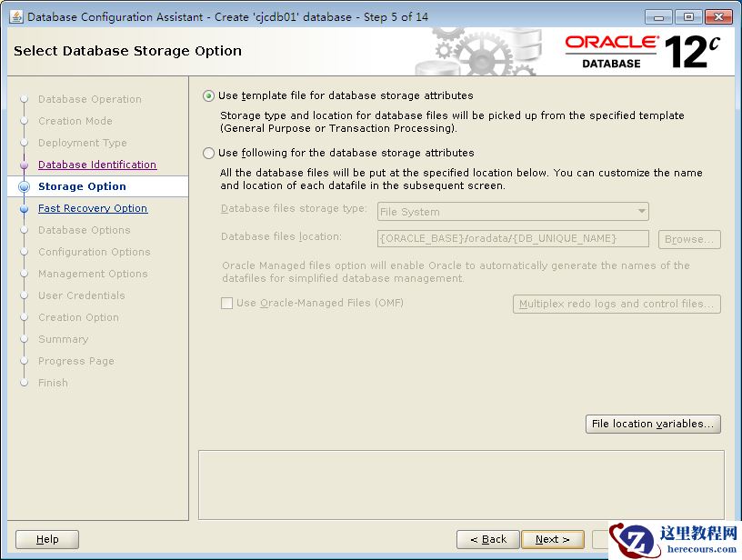Click Deployment Type step label
Screen dimensions: 742x560
[x=83, y=143]
